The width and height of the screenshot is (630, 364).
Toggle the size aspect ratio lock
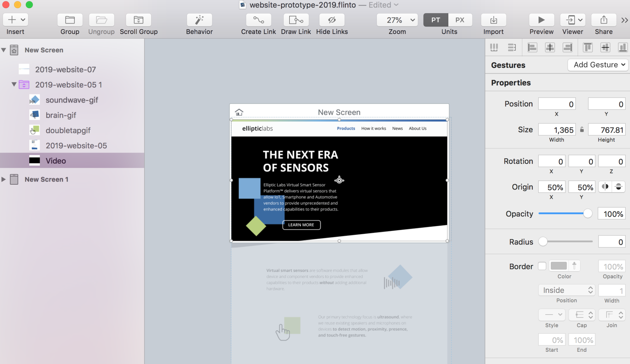pos(582,130)
